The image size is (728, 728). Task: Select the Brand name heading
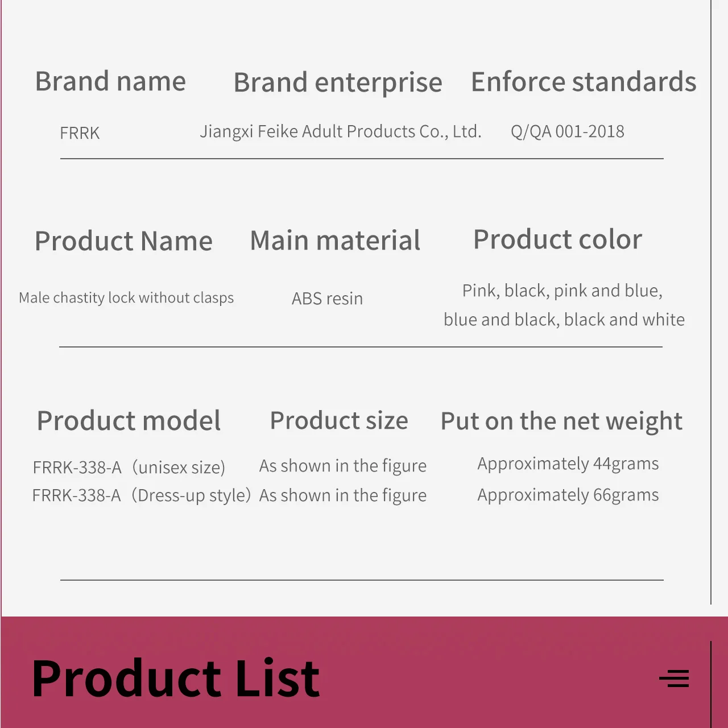[x=110, y=81]
